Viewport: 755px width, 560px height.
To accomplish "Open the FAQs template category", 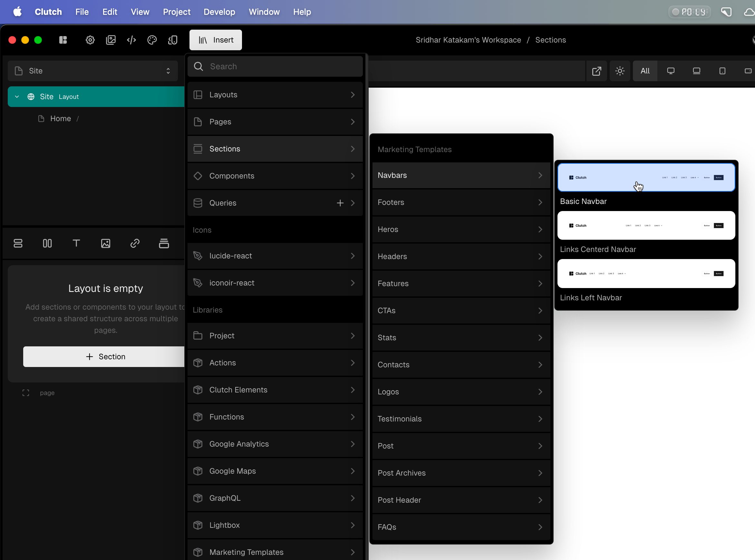I will tap(461, 527).
